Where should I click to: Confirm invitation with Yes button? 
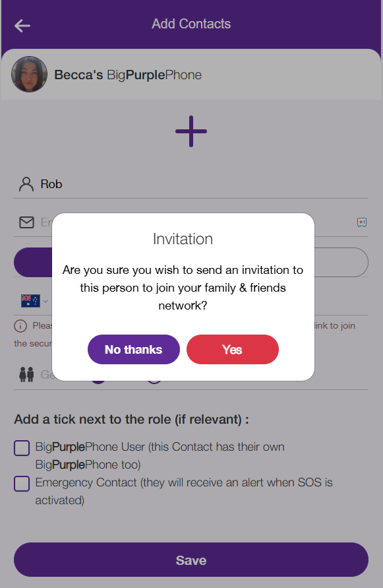pyautogui.click(x=233, y=350)
